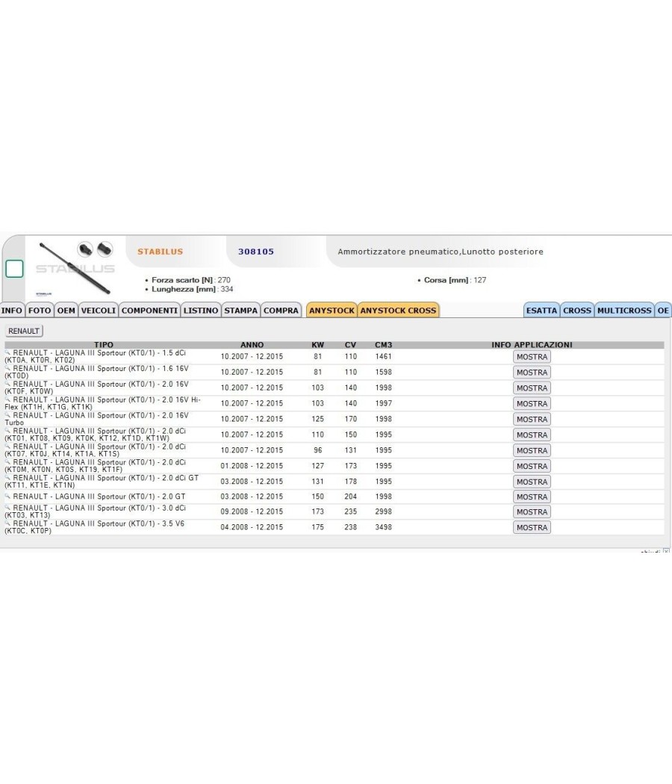This screenshot has width=672, height=784.
Task: Click the CV column header
Action: point(350,344)
